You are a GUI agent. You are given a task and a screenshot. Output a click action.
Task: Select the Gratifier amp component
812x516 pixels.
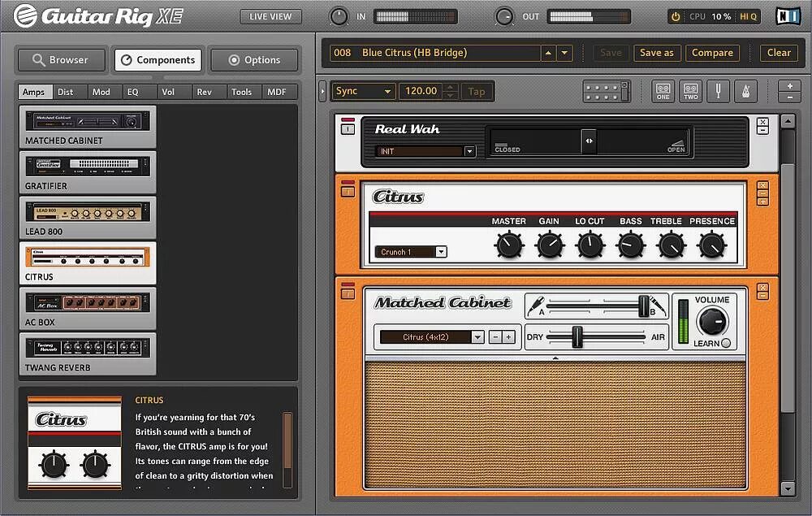pos(88,172)
